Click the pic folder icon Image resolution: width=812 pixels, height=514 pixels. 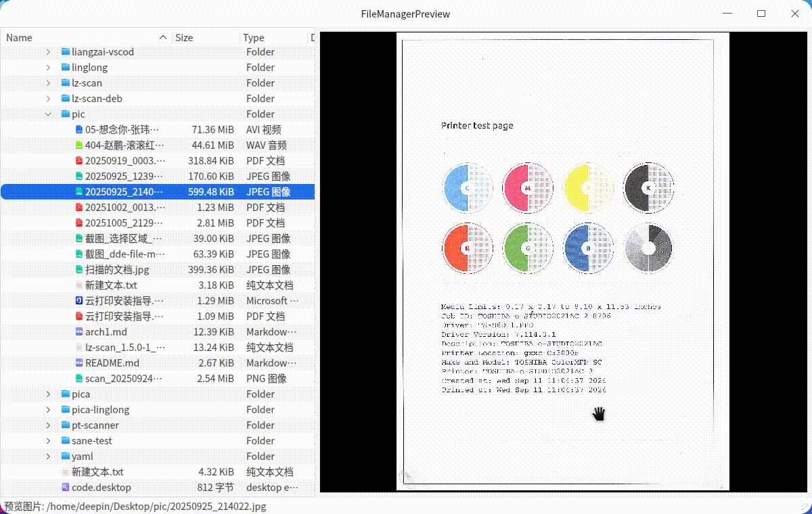66,114
